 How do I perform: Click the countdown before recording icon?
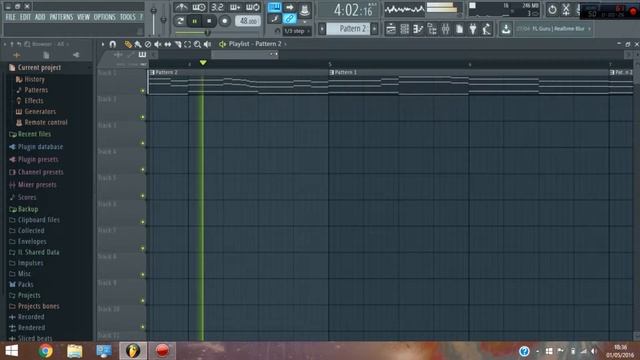pyautogui.click(x=217, y=7)
